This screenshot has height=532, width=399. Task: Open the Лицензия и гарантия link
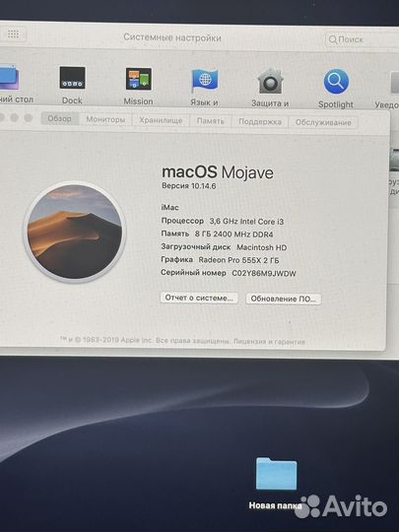coord(269,342)
